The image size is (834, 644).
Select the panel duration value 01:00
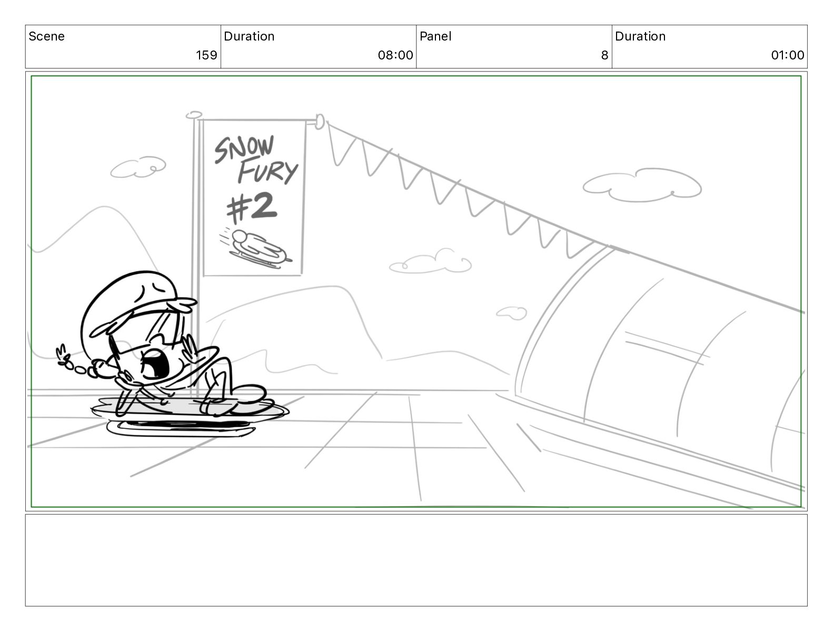tap(788, 55)
